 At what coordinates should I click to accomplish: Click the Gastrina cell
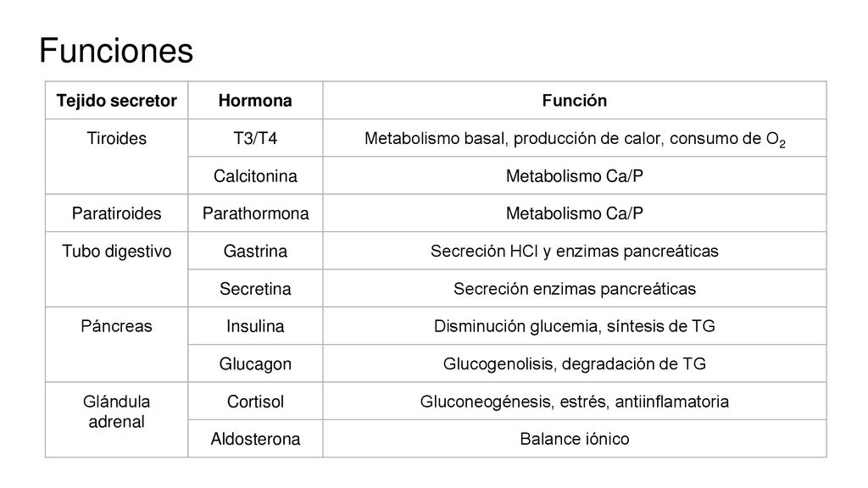(x=255, y=251)
